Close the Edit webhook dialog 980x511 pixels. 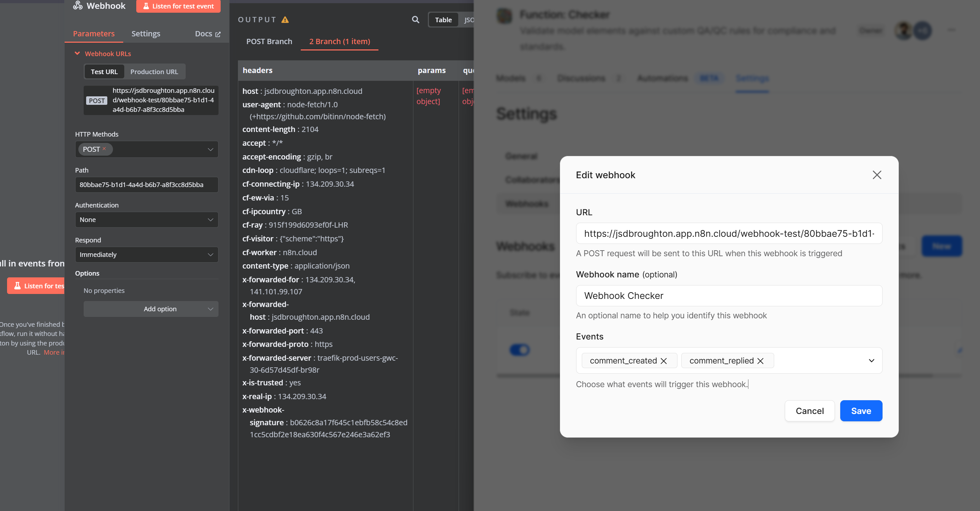tap(877, 175)
